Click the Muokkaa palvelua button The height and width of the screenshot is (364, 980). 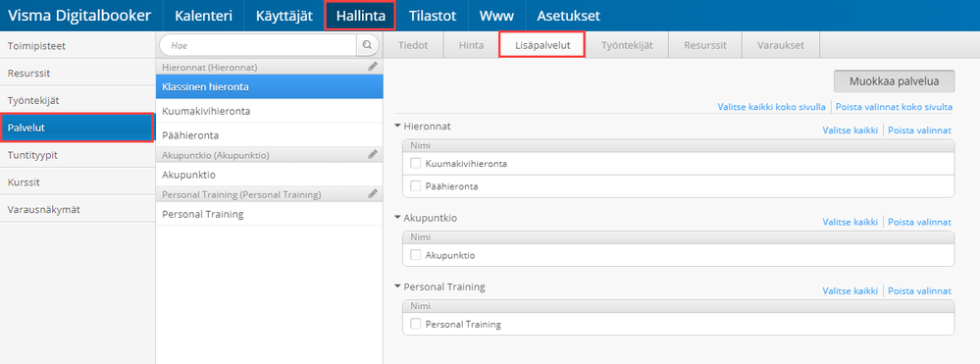coord(895,81)
